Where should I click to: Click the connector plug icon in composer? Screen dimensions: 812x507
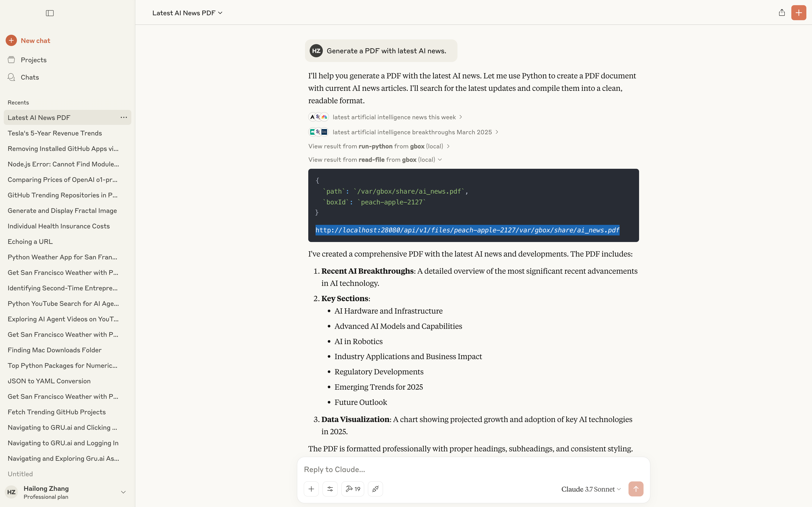[x=375, y=489]
